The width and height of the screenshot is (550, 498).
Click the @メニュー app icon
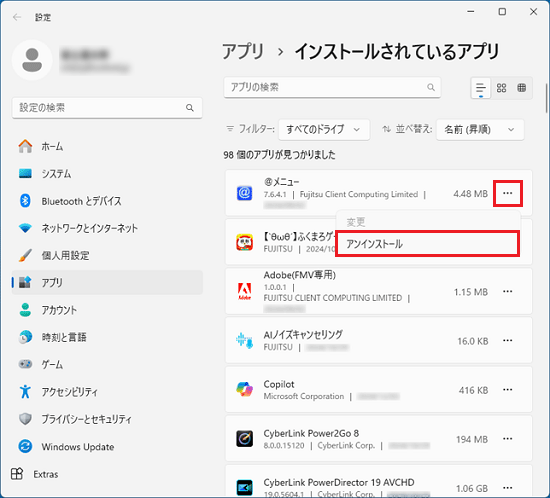click(244, 193)
